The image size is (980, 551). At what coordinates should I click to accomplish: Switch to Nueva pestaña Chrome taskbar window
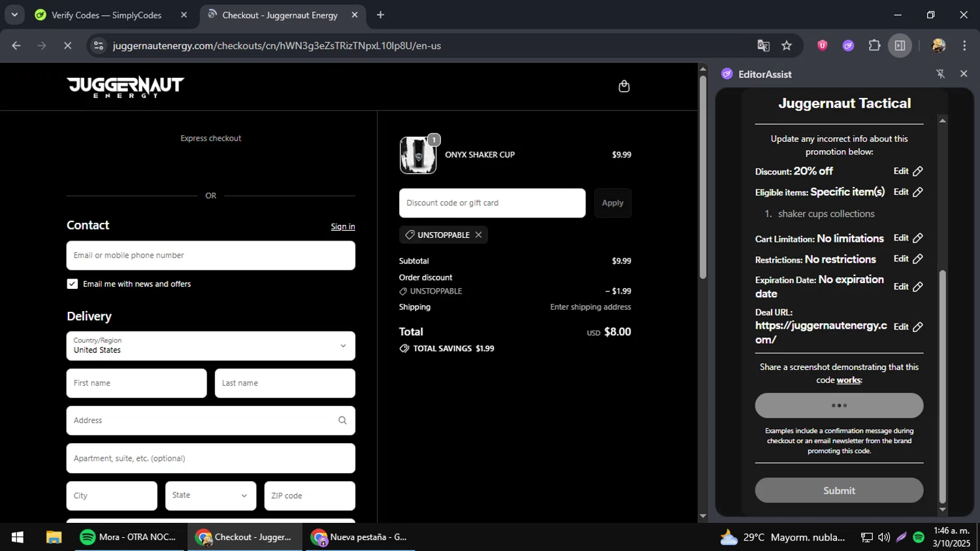360,537
